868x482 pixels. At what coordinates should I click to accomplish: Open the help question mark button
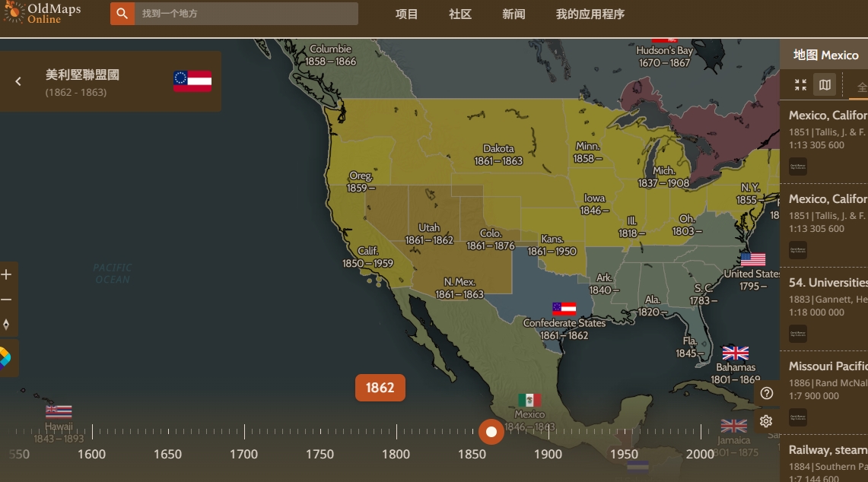click(x=766, y=393)
